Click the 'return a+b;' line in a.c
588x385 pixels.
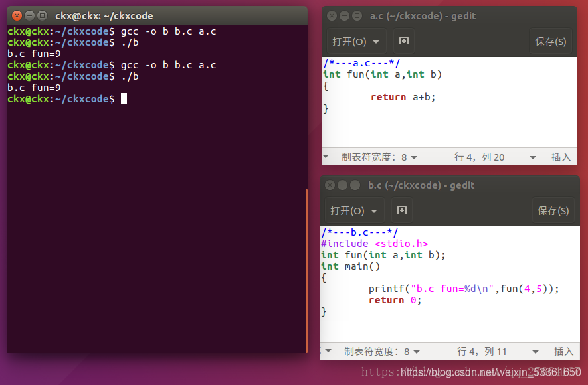tap(403, 97)
